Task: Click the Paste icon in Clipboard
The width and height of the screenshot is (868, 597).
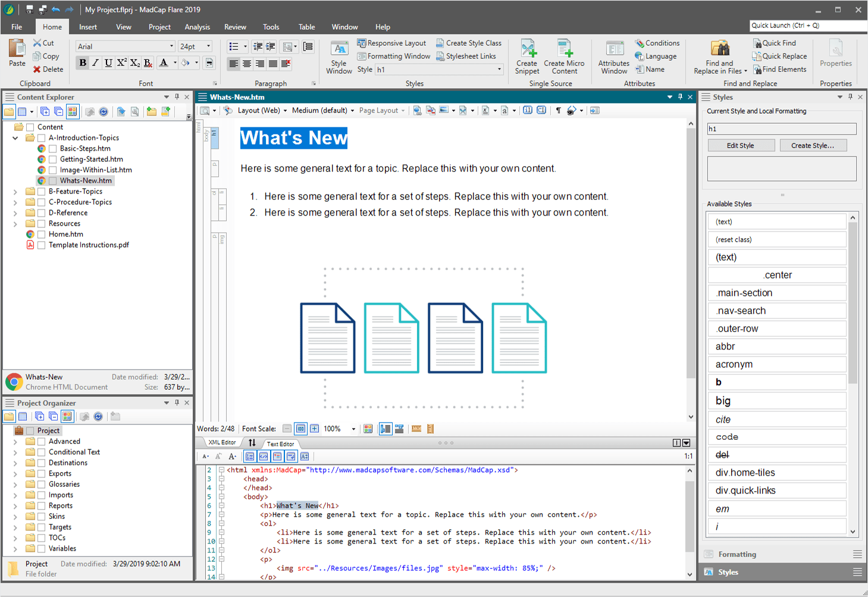Action: [x=17, y=52]
